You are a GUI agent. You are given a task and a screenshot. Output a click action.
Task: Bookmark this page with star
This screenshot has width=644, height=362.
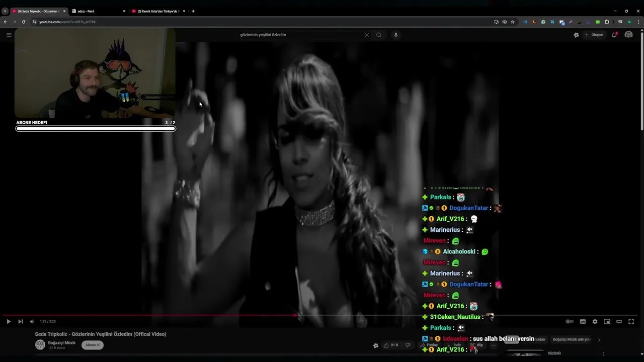pos(513,22)
